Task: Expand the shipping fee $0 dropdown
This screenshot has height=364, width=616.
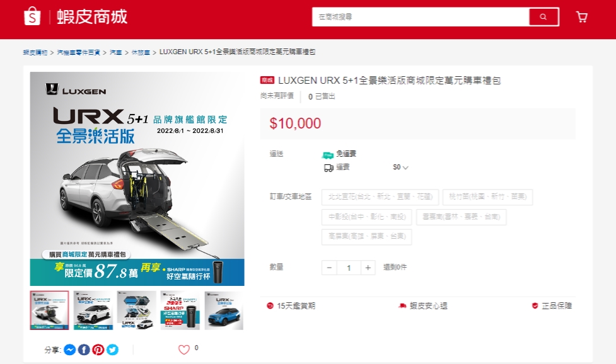Action: 401,168
